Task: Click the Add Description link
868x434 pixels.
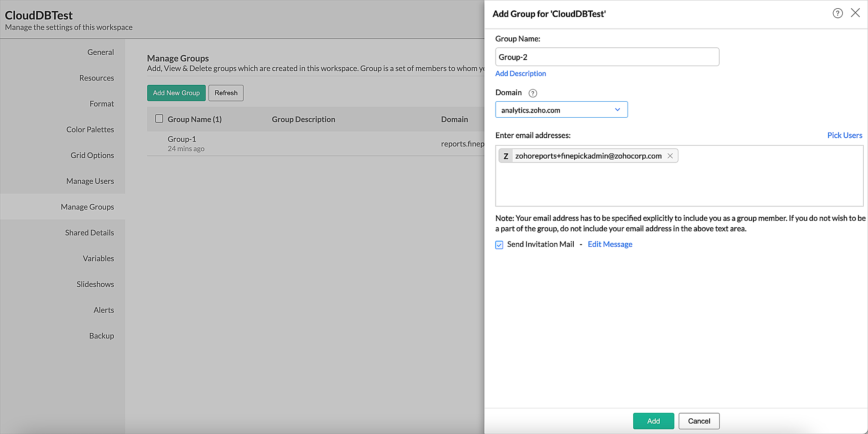Action: coord(520,73)
